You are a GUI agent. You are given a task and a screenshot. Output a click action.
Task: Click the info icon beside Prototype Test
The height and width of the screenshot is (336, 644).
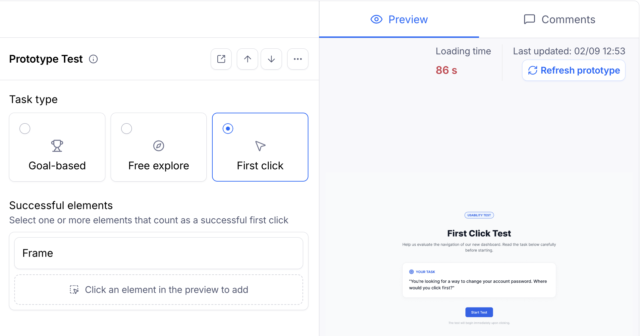(93, 59)
